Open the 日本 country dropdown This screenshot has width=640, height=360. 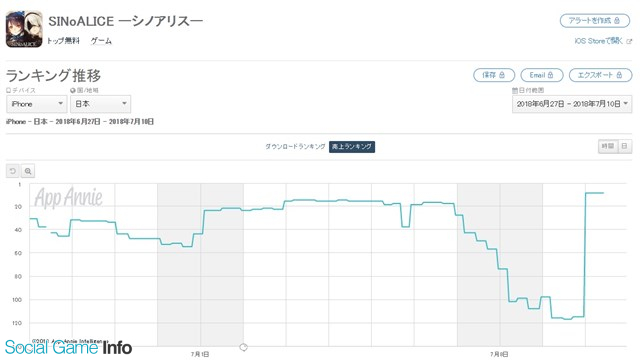[100, 104]
